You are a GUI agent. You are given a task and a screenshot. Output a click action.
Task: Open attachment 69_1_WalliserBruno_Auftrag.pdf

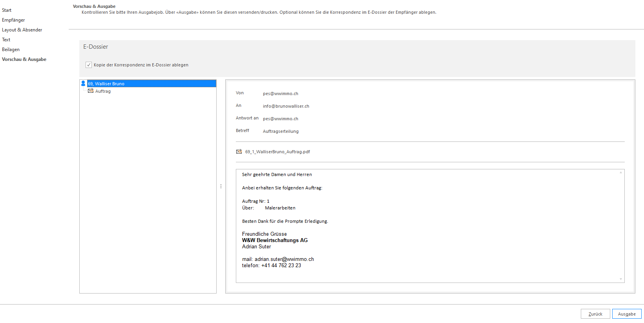pyautogui.click(x=277, y=152)
